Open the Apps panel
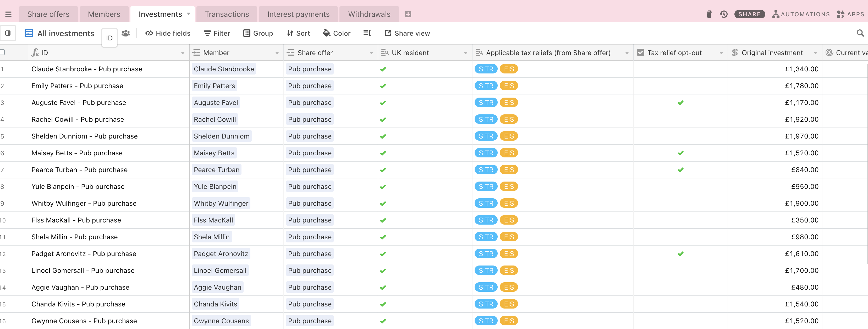The height and width of the screenshot is (329, 868). click(850, 14)
